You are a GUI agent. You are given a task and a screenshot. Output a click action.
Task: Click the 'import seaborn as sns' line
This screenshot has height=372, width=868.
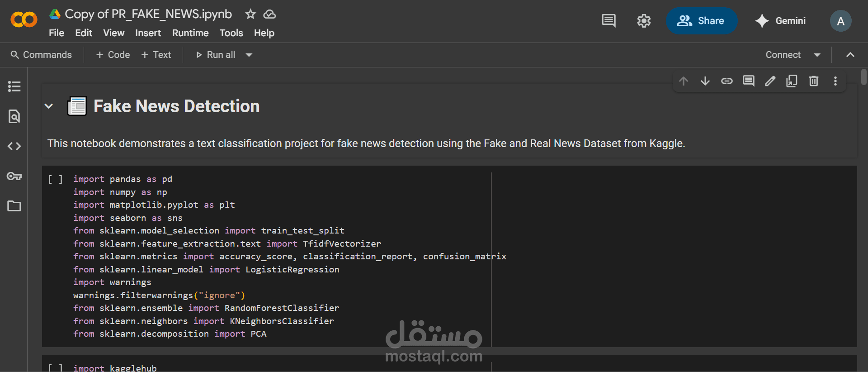point(128,218)
